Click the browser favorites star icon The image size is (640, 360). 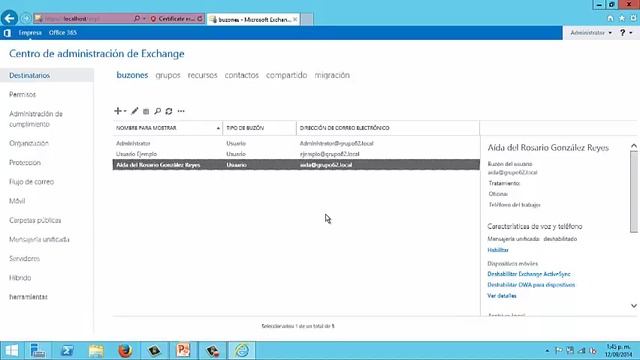pyautogui.click(x=622, y=18)
